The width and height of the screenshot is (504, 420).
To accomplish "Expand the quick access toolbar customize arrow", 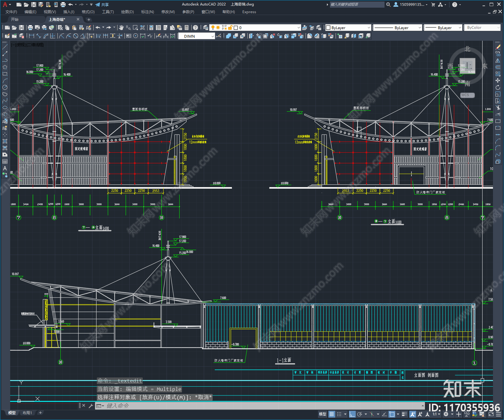I will pyautogui.click(x=91, y=4).
